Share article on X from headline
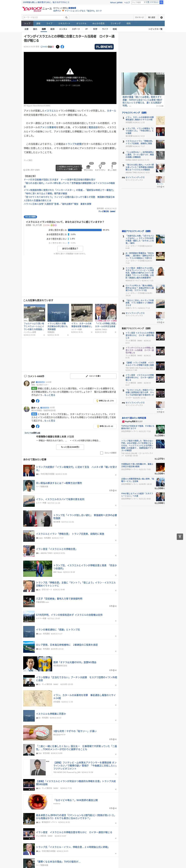This screenshot has height=868, width=186. (57, 47)
